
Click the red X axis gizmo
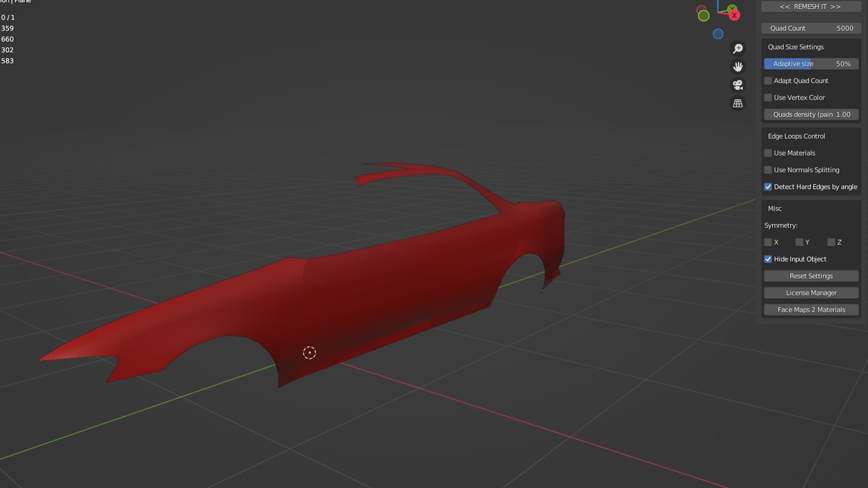click(x=735, y=15)
